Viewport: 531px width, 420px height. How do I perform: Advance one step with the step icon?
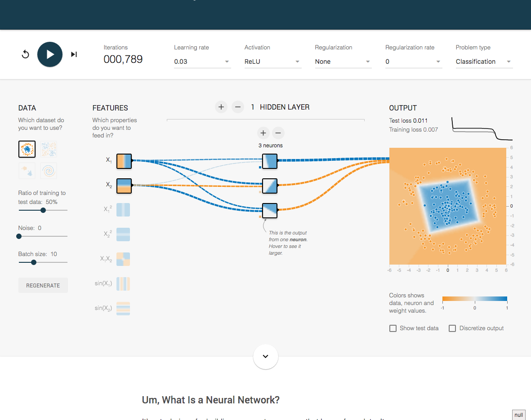point(74,54)
